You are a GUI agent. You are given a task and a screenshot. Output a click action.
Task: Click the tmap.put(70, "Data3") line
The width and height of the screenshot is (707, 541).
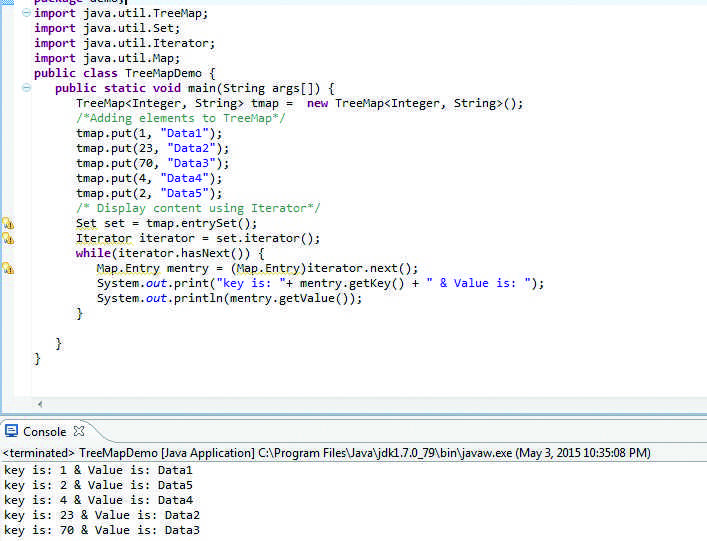click(152, 163)
